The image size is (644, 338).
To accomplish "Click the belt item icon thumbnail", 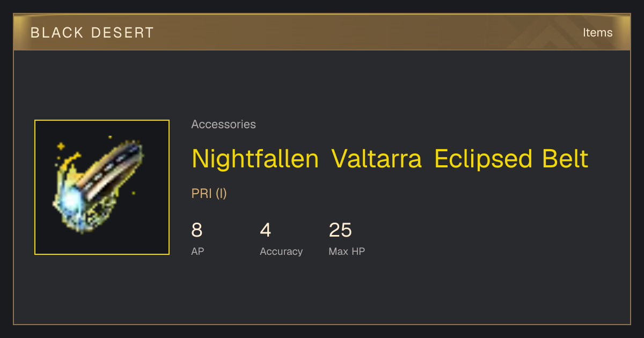I will point(102,187).
